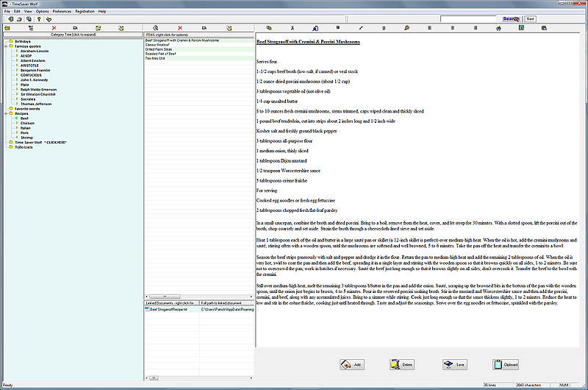
Task: Select Time Saver Wolf CLICK HERE item
Action: point(40,142)
